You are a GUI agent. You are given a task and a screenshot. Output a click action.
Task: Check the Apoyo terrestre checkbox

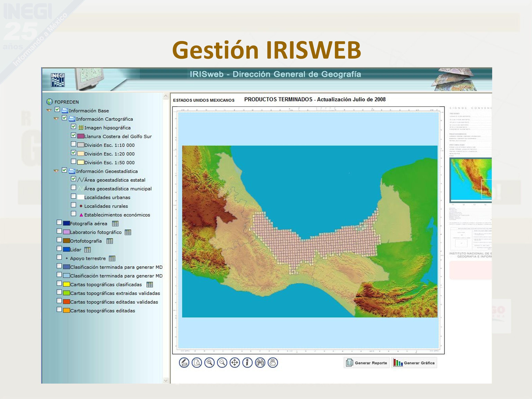pyautogui.click(x=59, y=257)
